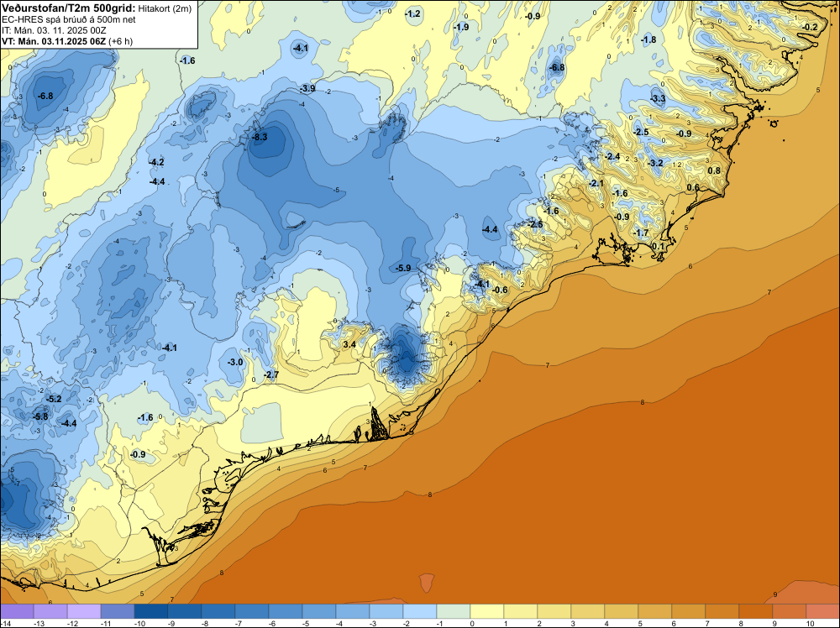Click the legend swatch labelled 10
Viewport: 840px width, 628px height.
[x=822, y=611]
